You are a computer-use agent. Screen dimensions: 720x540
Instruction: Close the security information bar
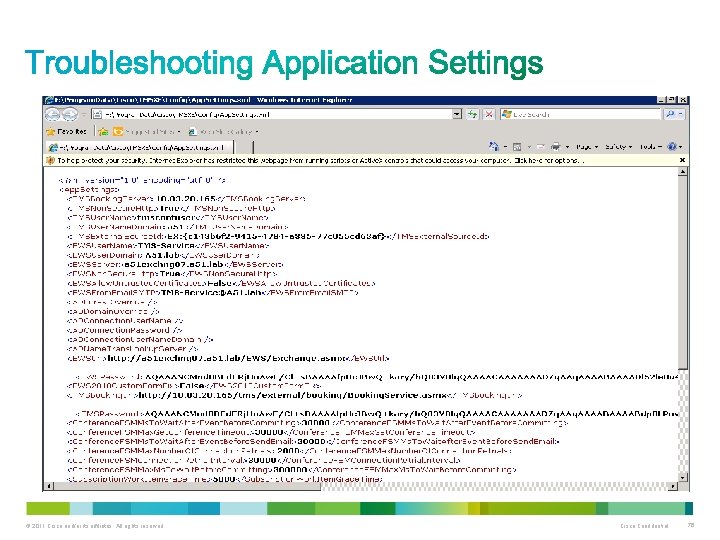click(682, 160)
